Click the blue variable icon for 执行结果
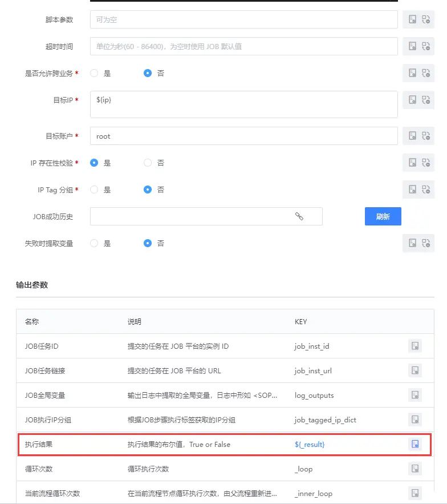Viewport: 447px width, 504px height. [x=415, y=444]
